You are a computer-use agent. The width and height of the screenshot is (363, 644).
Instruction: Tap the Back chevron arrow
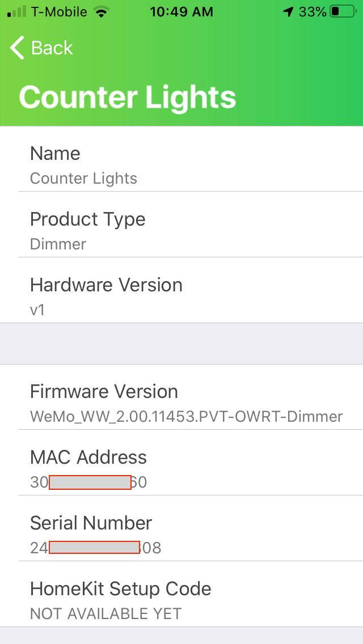(17, 48)
